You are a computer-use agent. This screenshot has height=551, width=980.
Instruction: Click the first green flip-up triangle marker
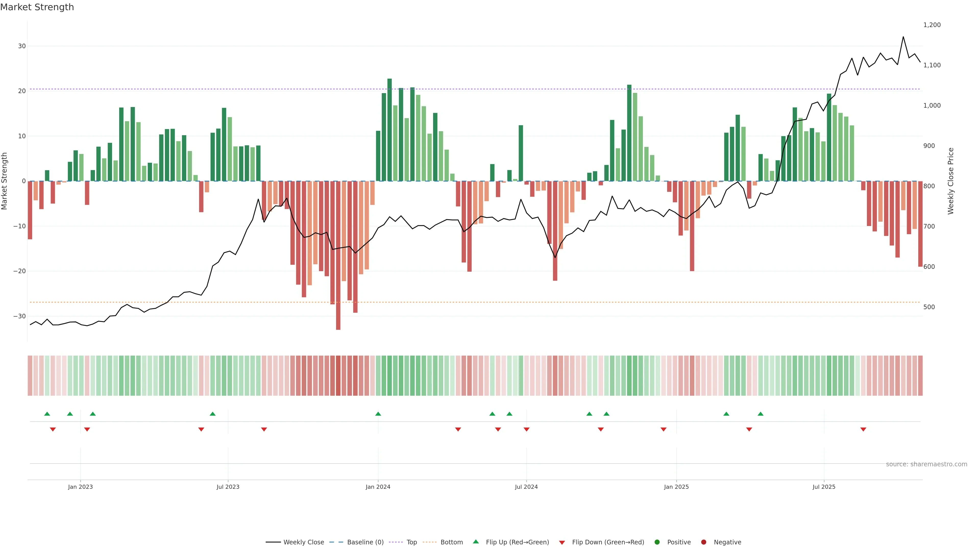pyautogui.click(x=47, y=414)
